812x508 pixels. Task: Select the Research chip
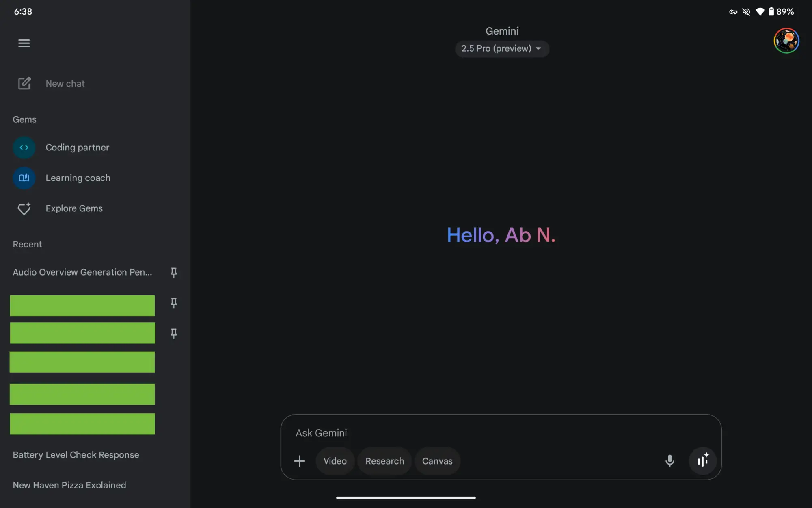[x=384, y=461]
